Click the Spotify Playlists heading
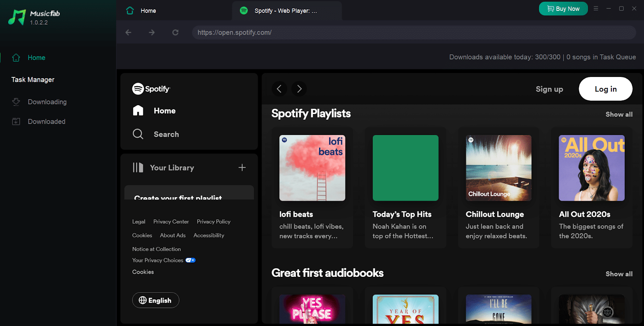644x326 pixels. click(311, 114)
